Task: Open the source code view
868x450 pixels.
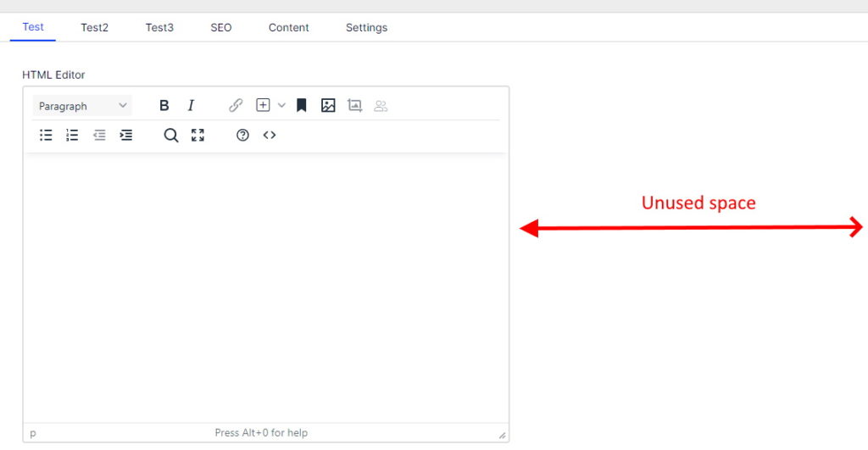Action: pos(270,135)
